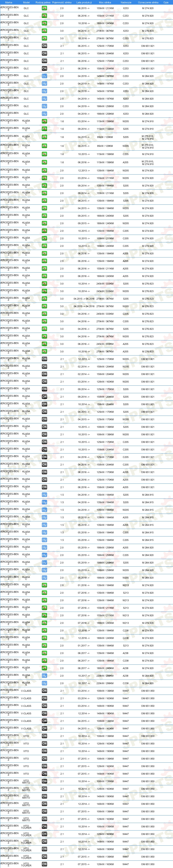The width and height of the screenshot is (173, 868).
Task: Click '245kW / 333KM' in Klasa C 06.2016 A205 row
Action: (105, 344)
